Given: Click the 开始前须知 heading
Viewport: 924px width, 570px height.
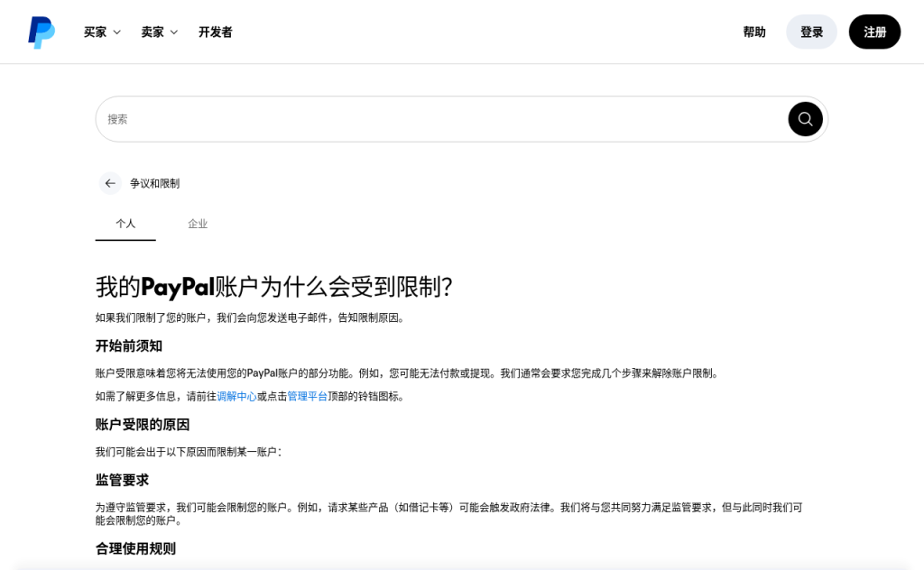Looking at the screenshot, I should coord(128,345).
